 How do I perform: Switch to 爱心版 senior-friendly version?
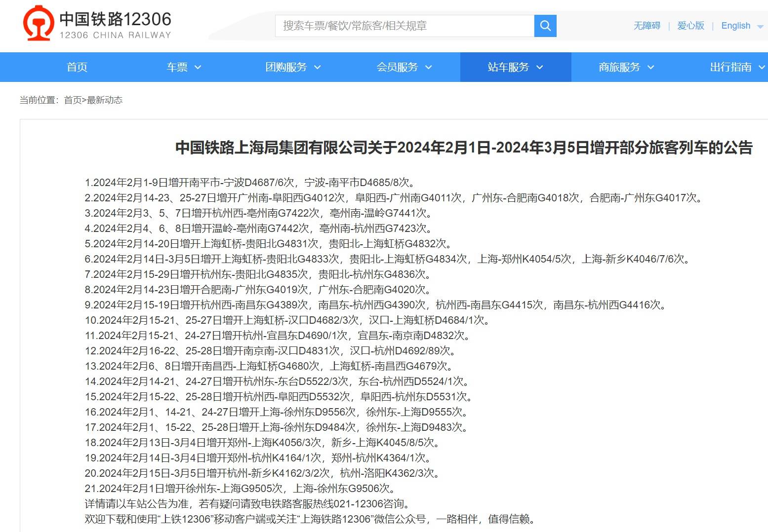coord(690,26)
